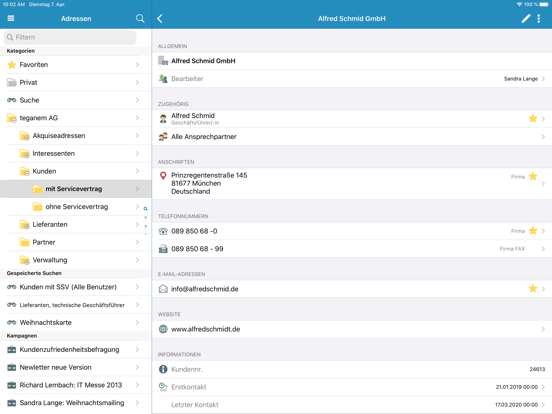Select Lieferanten category label
Viewport: 552px width, 414px height.
click(x=50, y=224)
